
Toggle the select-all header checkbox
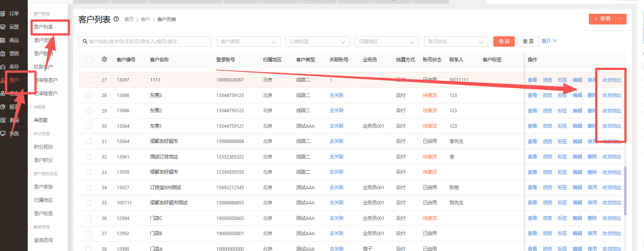pyautogui.click(x=88, y=60)
